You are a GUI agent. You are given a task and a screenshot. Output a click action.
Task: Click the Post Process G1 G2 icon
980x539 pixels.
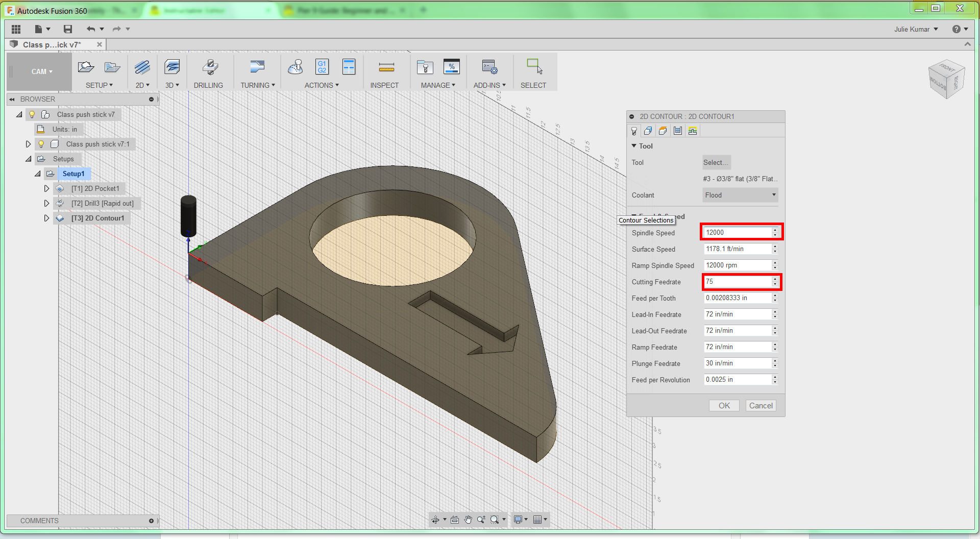(x=322, y=67)
